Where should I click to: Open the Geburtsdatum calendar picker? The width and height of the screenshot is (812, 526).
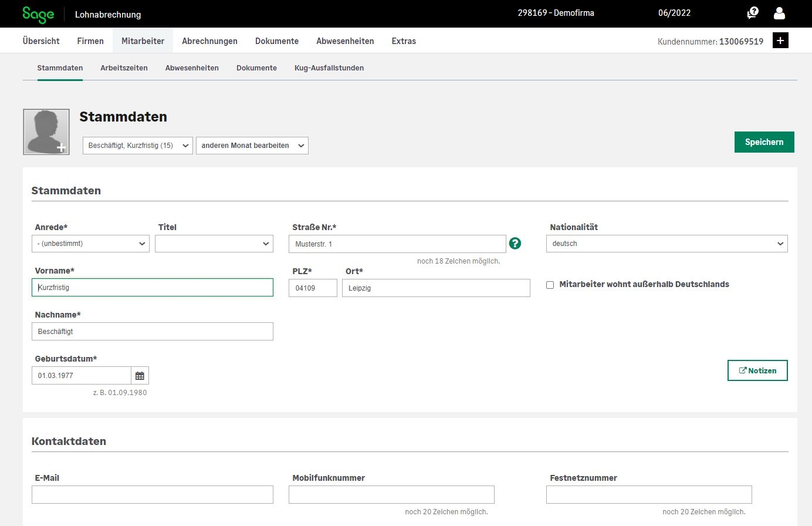point(140,376)
